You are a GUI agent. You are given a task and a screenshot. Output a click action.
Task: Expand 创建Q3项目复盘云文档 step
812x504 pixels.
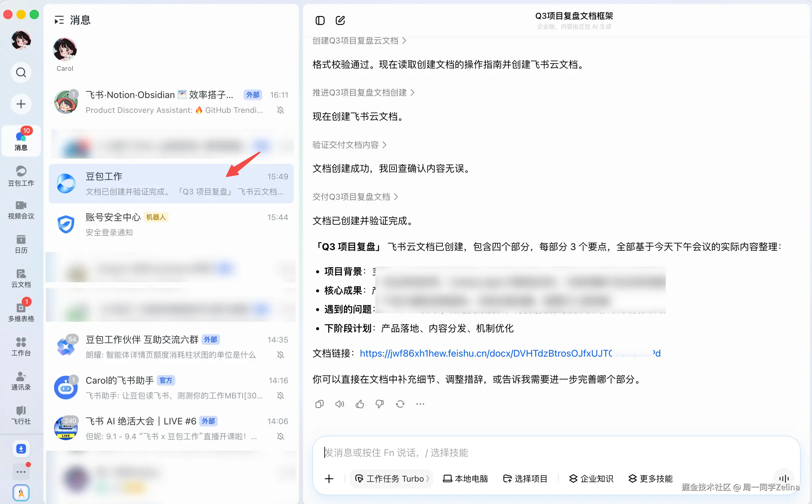[x=359, y=41]
